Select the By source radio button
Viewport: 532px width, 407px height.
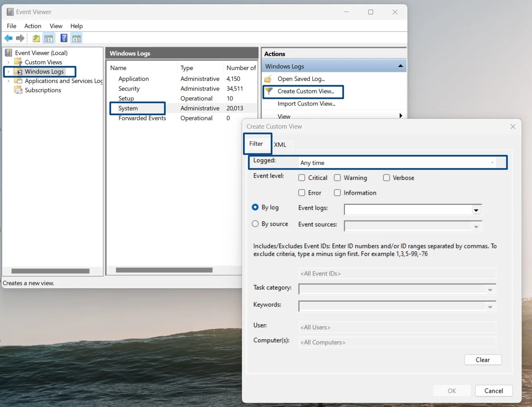(x=255, y=224)
